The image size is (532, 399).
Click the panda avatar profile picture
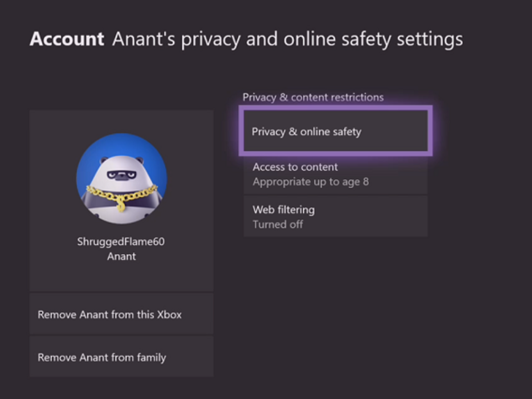tap(121, 178)
